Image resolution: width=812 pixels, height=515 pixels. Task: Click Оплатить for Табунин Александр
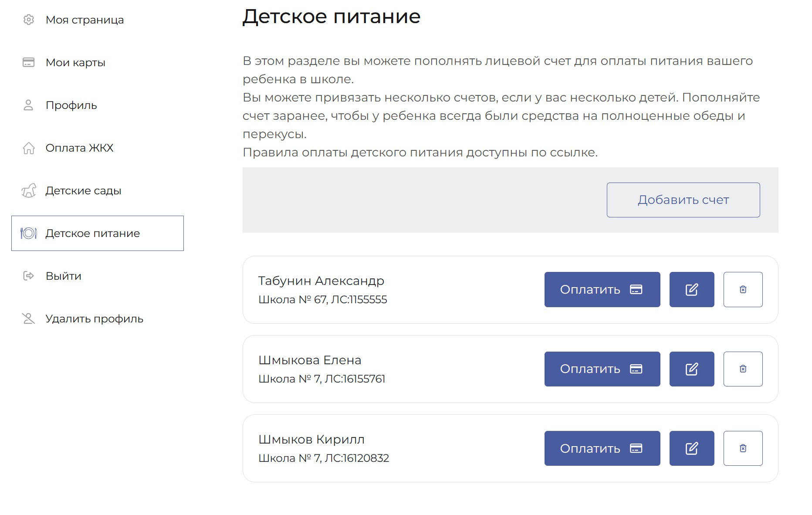[602, 290]
